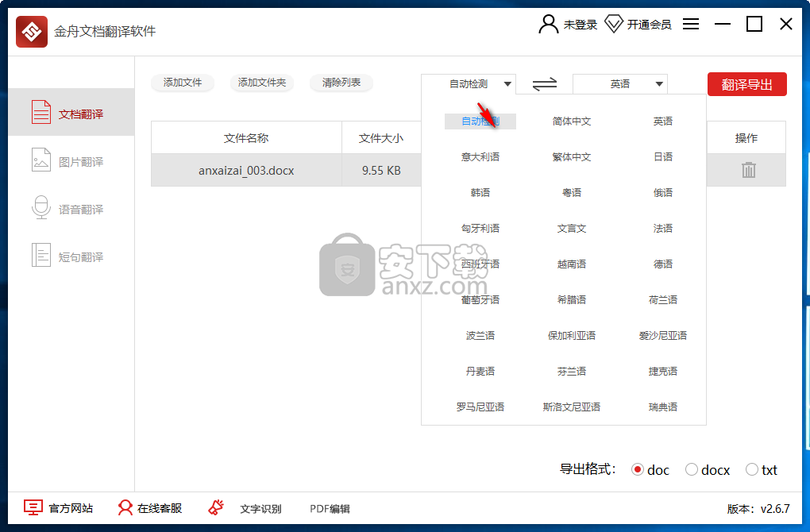Choose 波兰语 from the list
Image resolution: width=810 pixels, height=532 pixels.
tap(480, 336)
